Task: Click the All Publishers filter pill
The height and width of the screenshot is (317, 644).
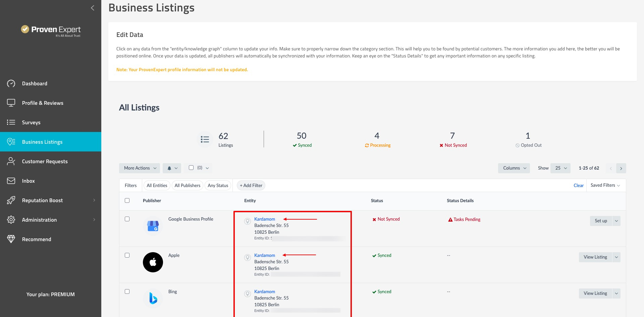Action: pyautogui.click(x=187, y=185)
